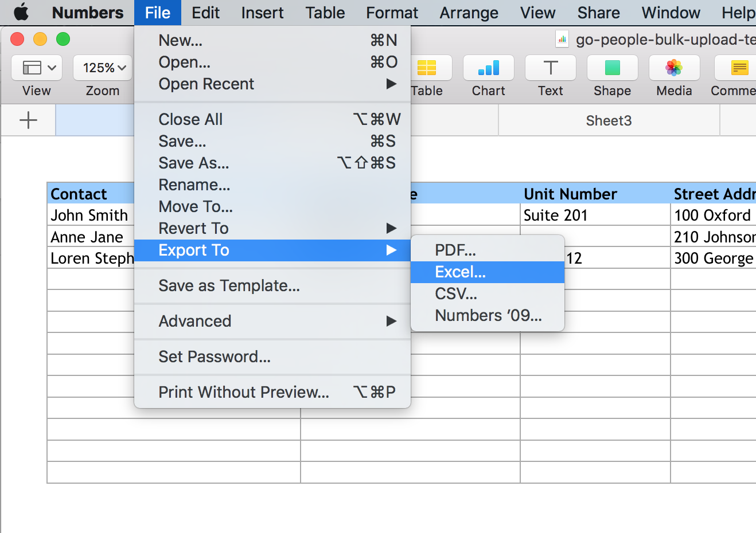Choose CSV… export option

[x=488, y=294]
